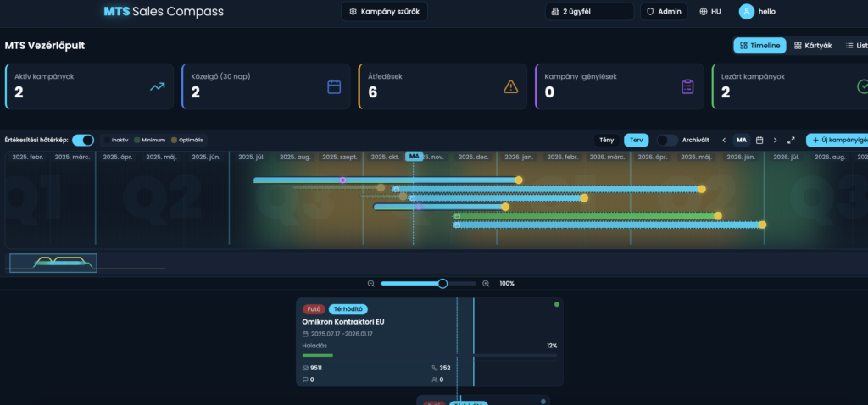Go to previous timeline period arrow
The image size is (868, 405).
(724, 140)
